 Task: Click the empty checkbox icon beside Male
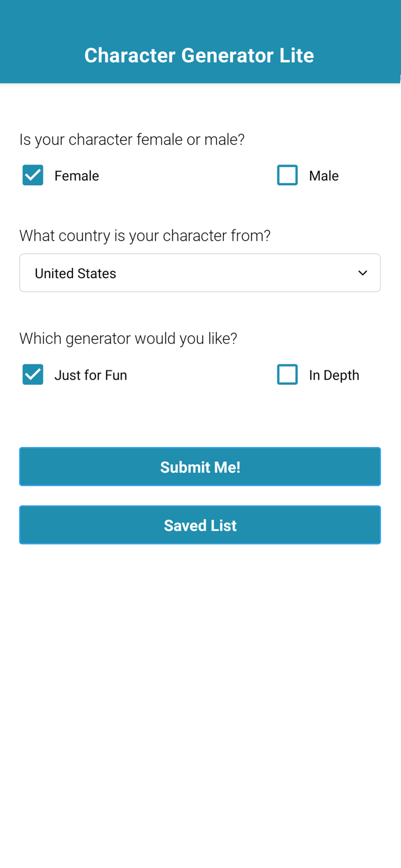[288, 175]
